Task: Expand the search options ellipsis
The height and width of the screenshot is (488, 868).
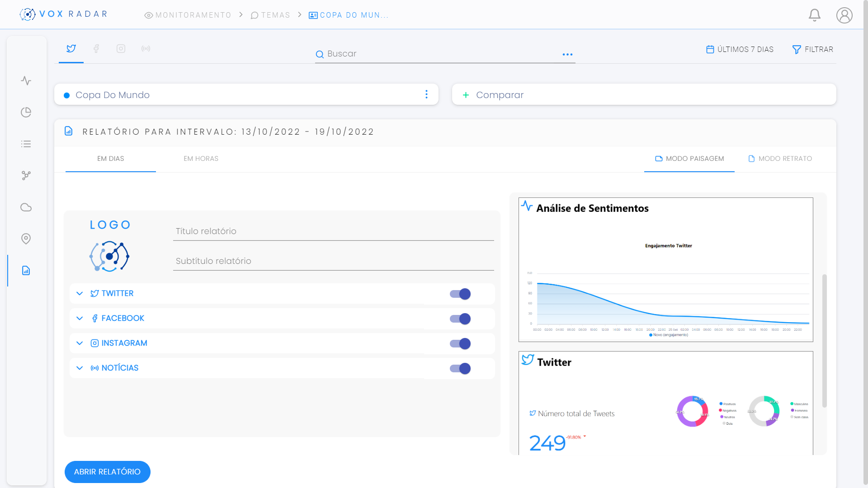Action: (x=567, y=54)
